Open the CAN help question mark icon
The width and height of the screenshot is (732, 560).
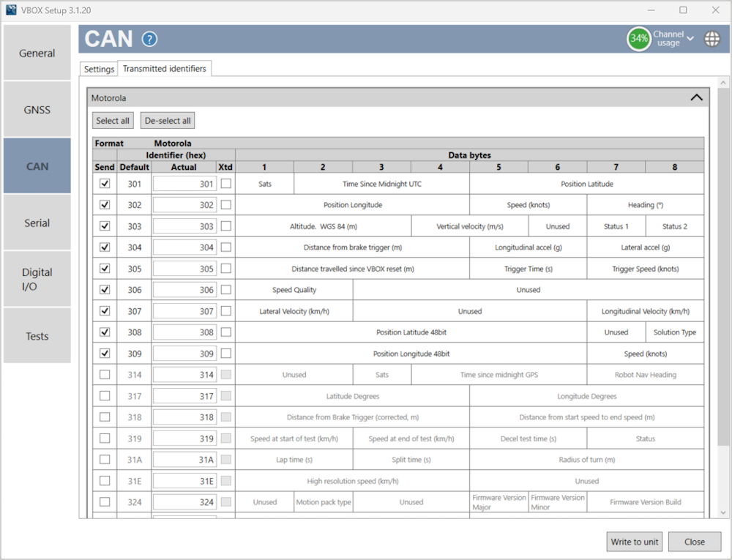149,40
